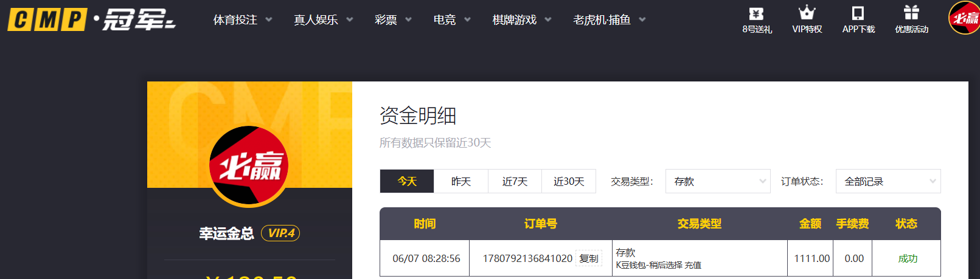Click the chevron beside 彩票
The width and height of the screenshot is (980, 279).
tap(408, 19)
